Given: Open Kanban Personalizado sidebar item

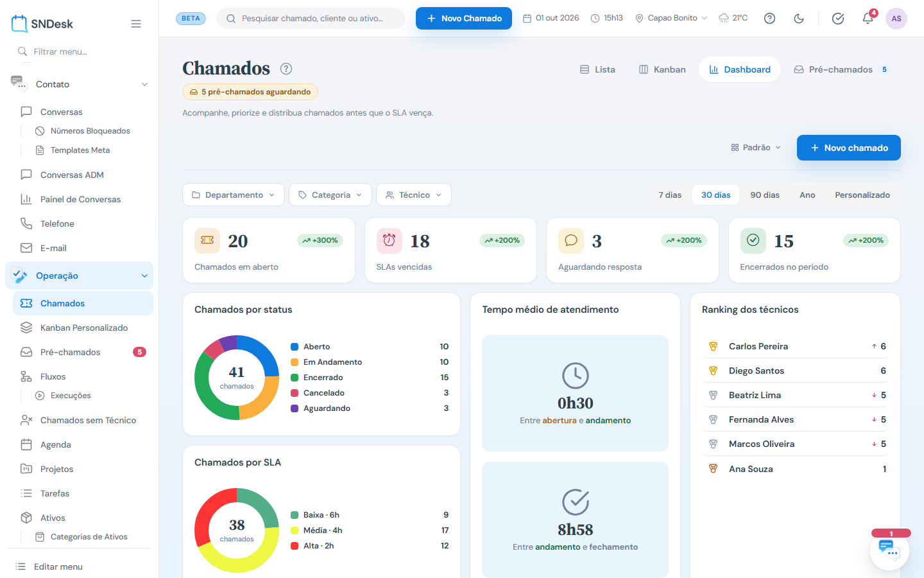Looking at the screenshot, I should coord(83,328).
